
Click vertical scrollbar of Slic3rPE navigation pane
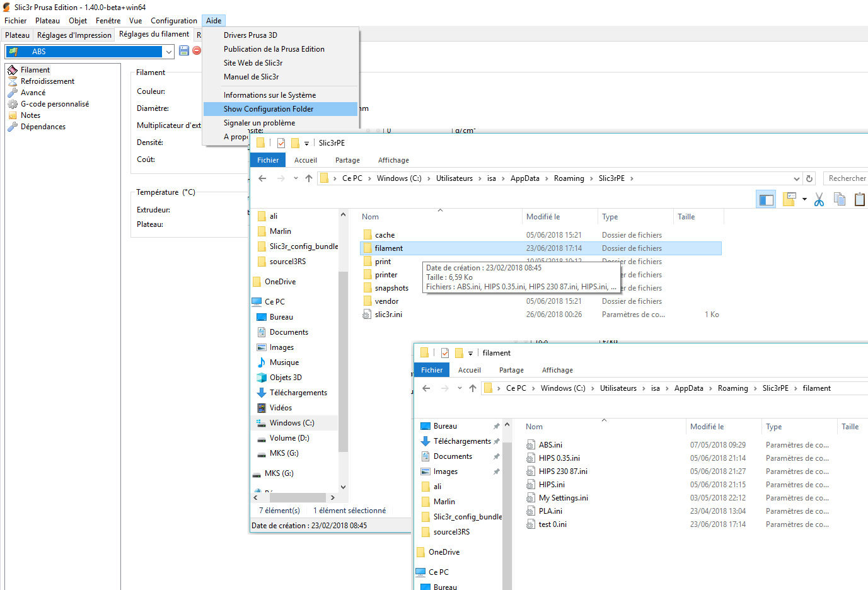coord(343,361)
